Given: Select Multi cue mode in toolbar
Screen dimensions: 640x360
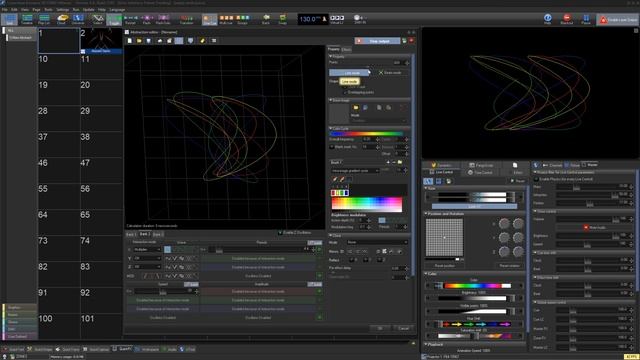Looking at the screenshot, I should [226, 19].
